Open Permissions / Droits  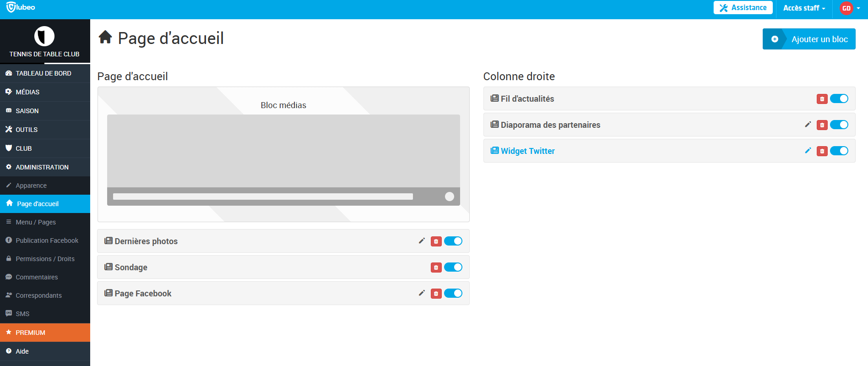click(45, 259)
